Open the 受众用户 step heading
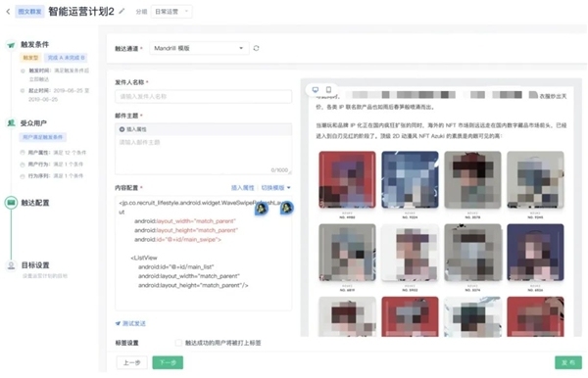Image resolution: width=588 pixels, height=378 pixels. 33,122
